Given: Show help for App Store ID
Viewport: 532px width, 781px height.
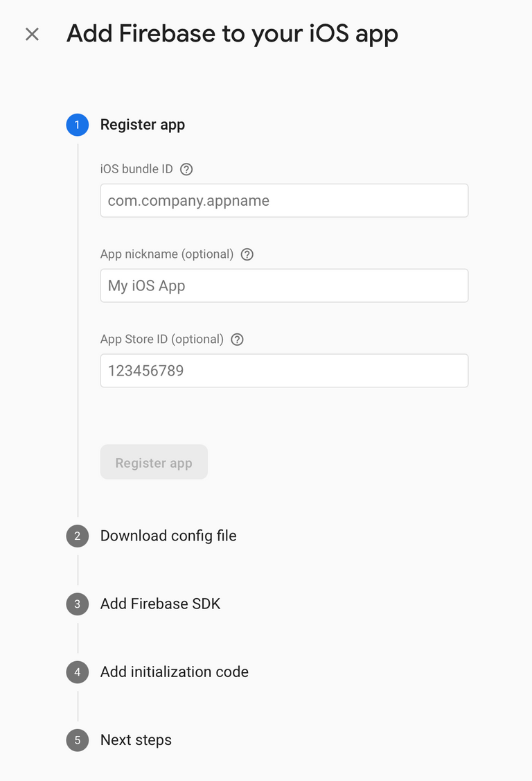Looking at the screenshot, I should pyautogui.click(x=237, y=340).
